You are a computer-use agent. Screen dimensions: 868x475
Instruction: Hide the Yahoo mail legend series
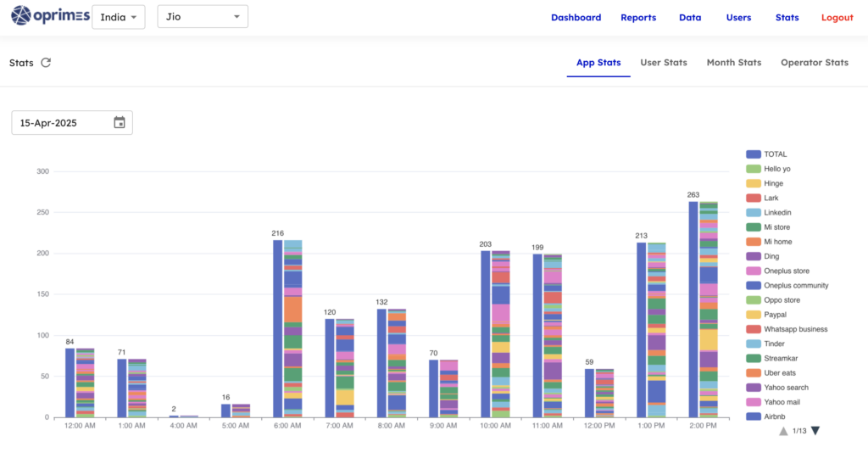(x=773, y=402)
